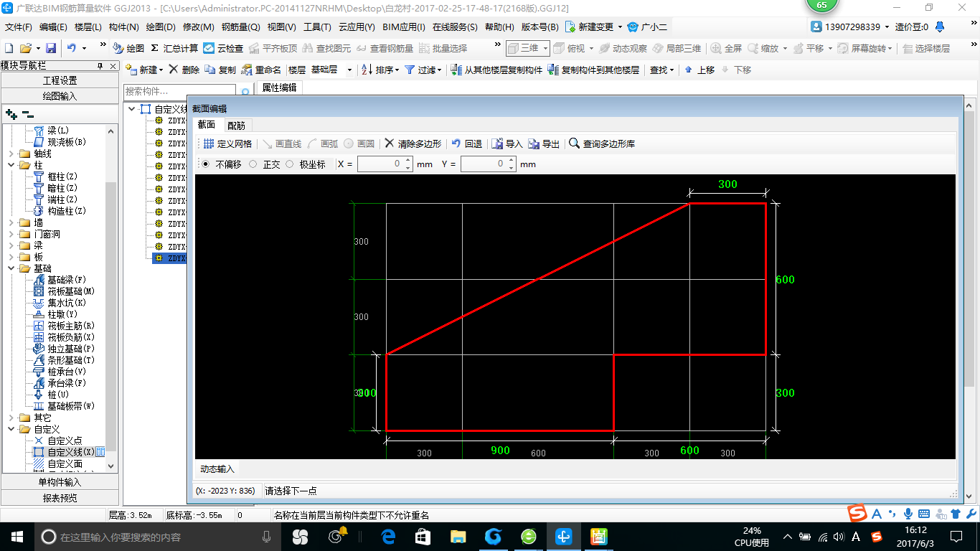The width and height of the screenshot is (980, 551).
Task: Click 定义网格 define grid tool
Action: 227,143
